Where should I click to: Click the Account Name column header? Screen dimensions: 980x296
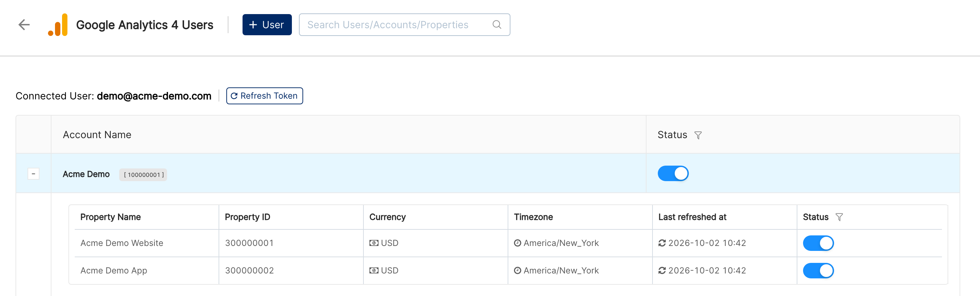click(97, 135)
